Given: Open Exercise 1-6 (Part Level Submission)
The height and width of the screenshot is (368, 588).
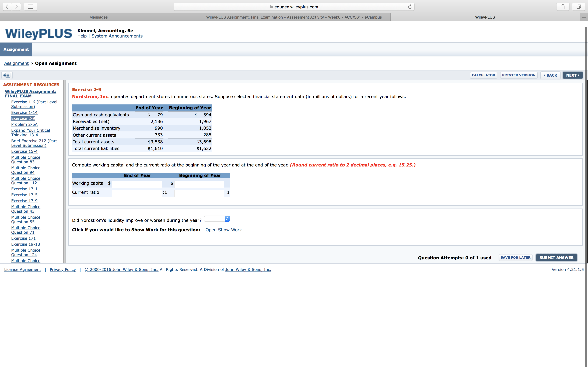Looking at the screenshot, I should [x=34, y=104].
